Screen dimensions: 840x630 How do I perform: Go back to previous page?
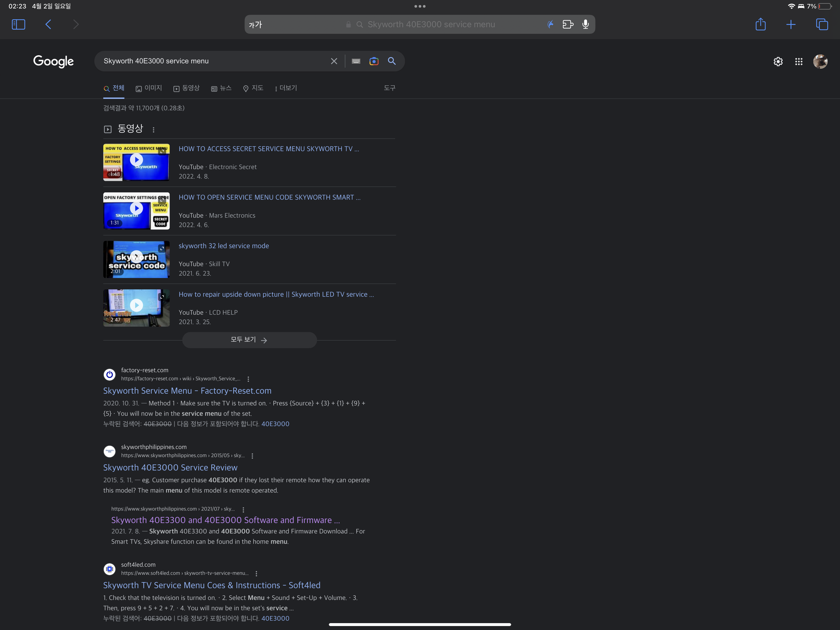(48, 24)
